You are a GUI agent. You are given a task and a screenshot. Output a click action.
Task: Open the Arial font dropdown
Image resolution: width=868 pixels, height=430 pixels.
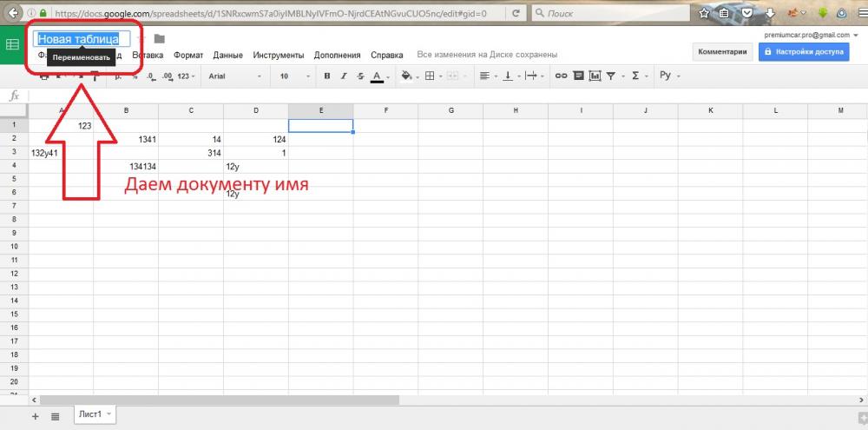pos(233,76)
